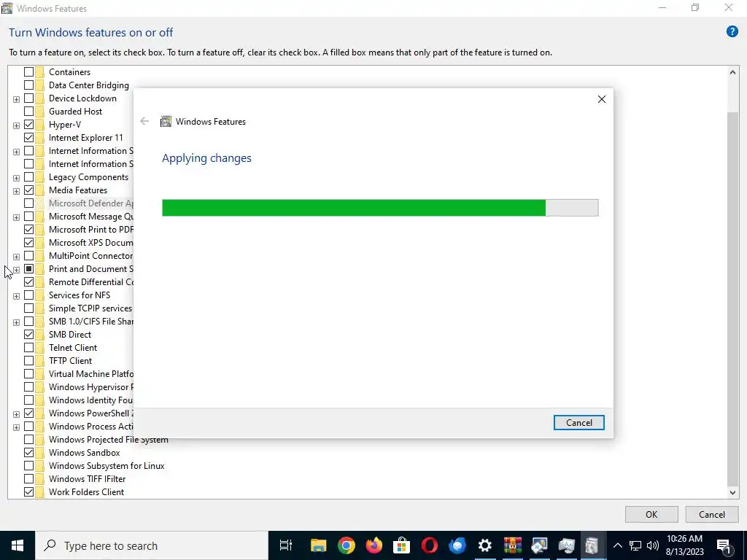Check the Data Center Bridging checkbox
This screenshot has width=747, height=560.
point(28,85)
